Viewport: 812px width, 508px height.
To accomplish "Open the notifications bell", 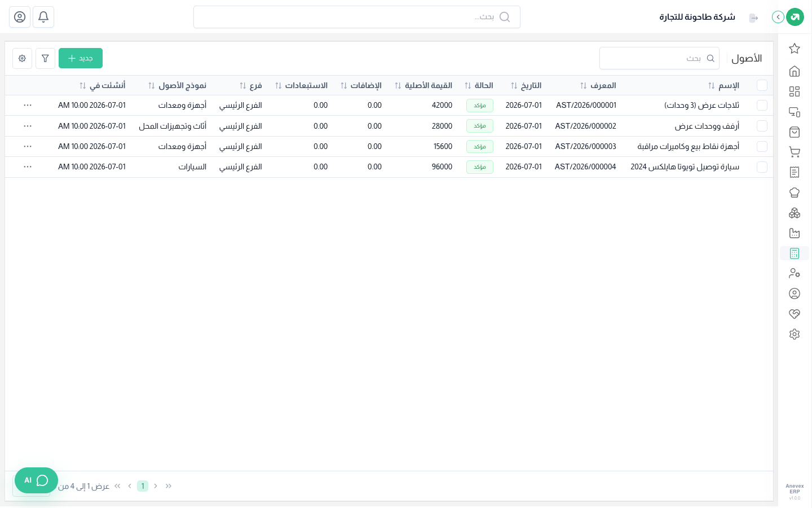I will tap(43, 17).
